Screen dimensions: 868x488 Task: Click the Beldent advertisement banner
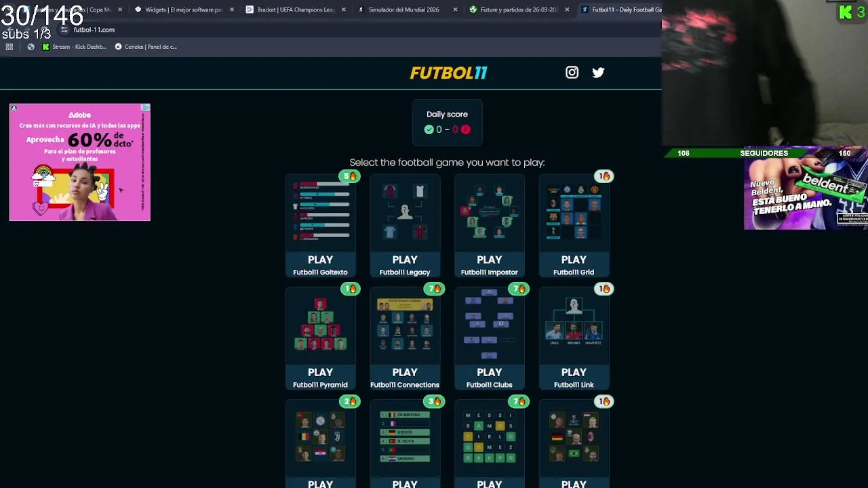tap(806, 192)
